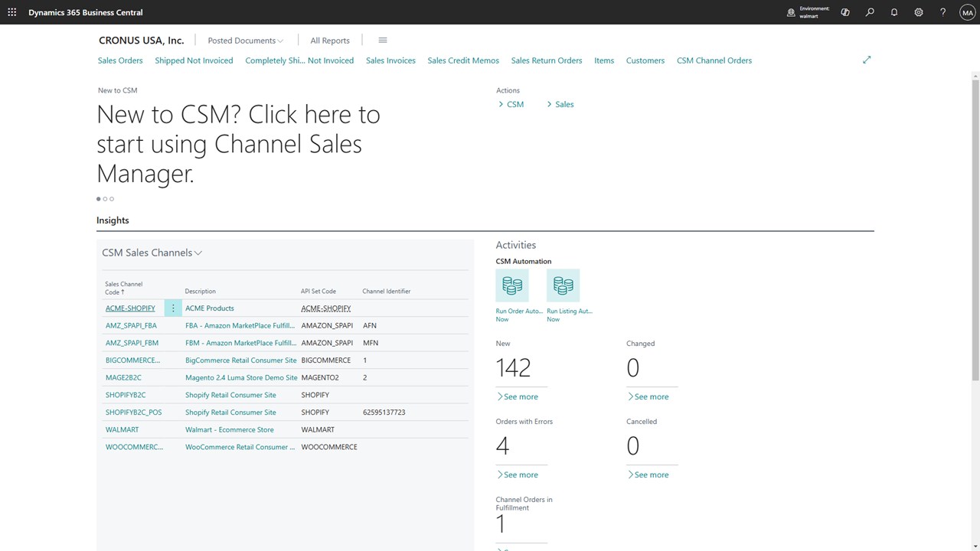Image resolution: width=980 pixels, height=551 pixels.
Task: Select the first headline carousel dot
Action: (x=99, y=199)
